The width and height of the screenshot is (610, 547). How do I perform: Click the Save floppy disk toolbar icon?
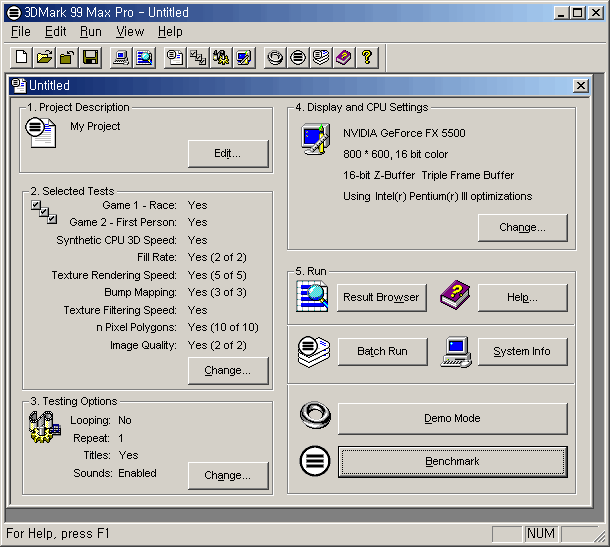90,58
